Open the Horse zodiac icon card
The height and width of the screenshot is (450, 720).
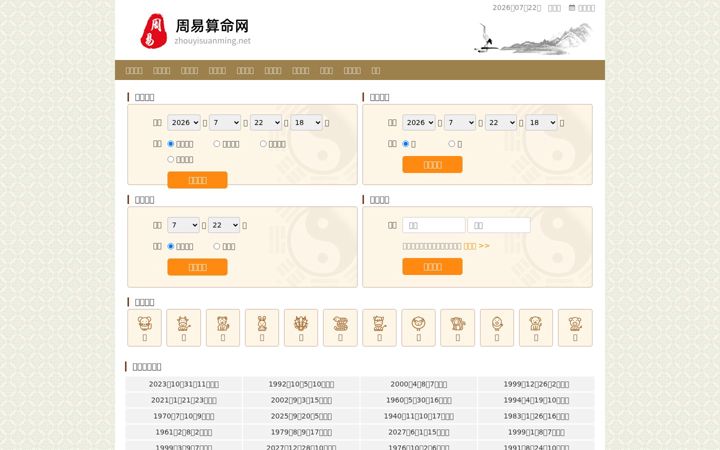379,328
